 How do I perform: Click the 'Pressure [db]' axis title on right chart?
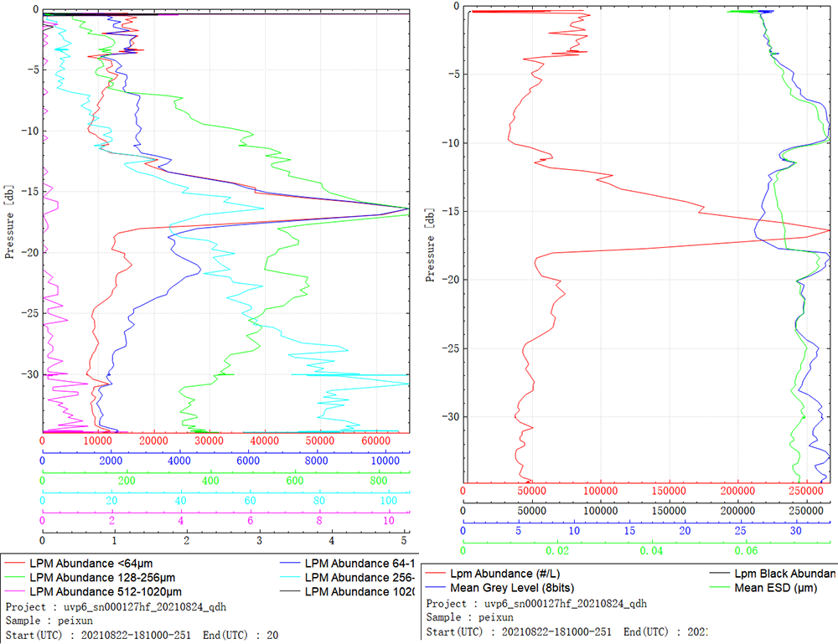pyautogui.click(x=429, y=245)
